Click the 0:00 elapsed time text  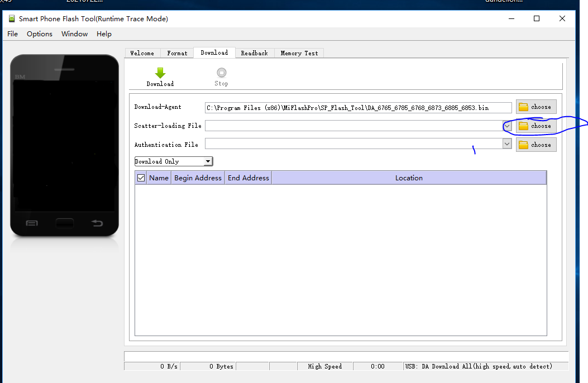(377, 366)
